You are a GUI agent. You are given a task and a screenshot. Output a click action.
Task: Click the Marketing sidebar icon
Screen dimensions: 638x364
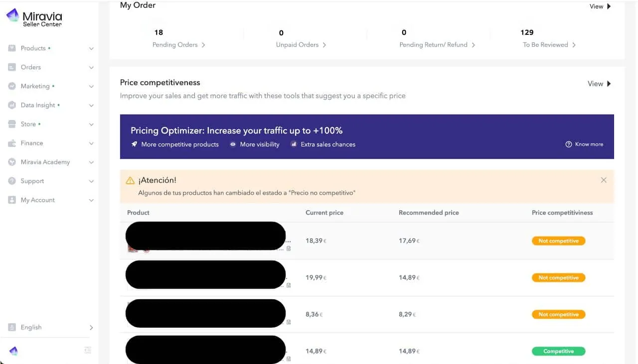12,86
